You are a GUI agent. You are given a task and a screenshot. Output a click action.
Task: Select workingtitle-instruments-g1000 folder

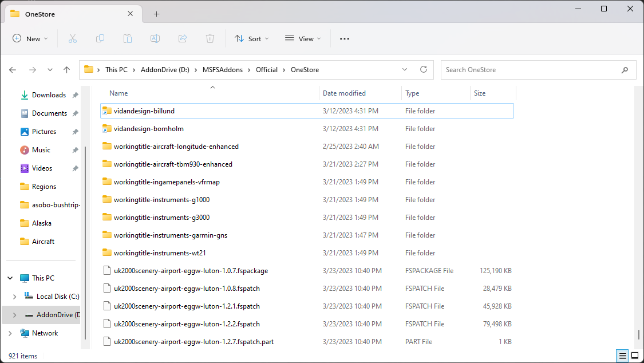307,200
